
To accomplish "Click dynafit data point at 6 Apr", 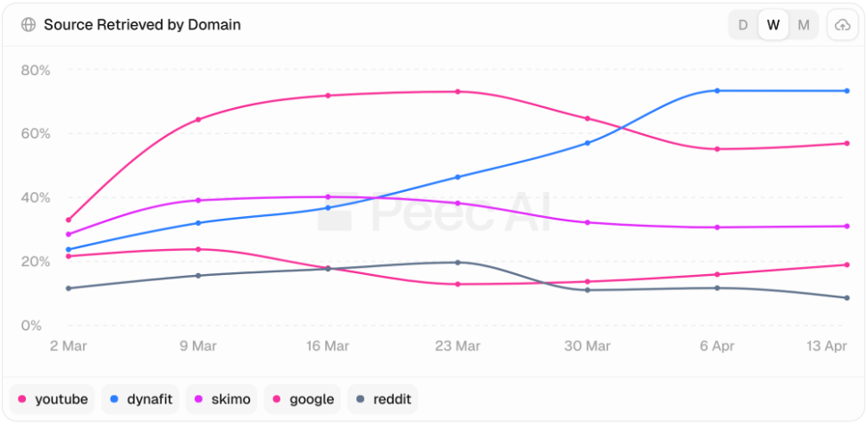I will [x=717, y=91].
